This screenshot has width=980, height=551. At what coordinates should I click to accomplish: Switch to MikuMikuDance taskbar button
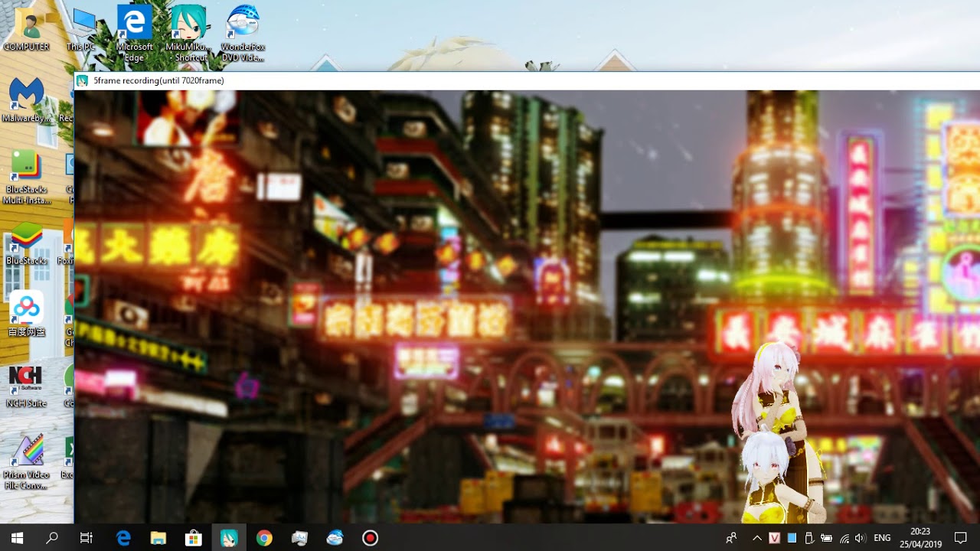tap(229, 538)
